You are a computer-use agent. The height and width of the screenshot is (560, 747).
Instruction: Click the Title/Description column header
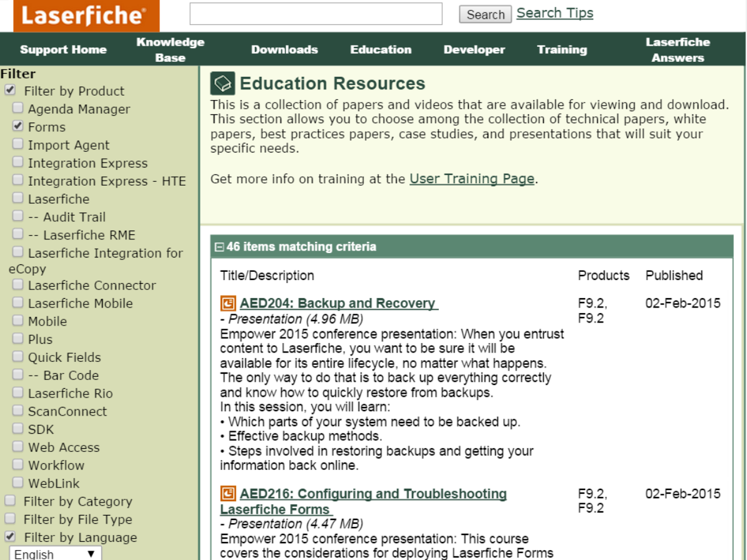[x=268, y=276]
